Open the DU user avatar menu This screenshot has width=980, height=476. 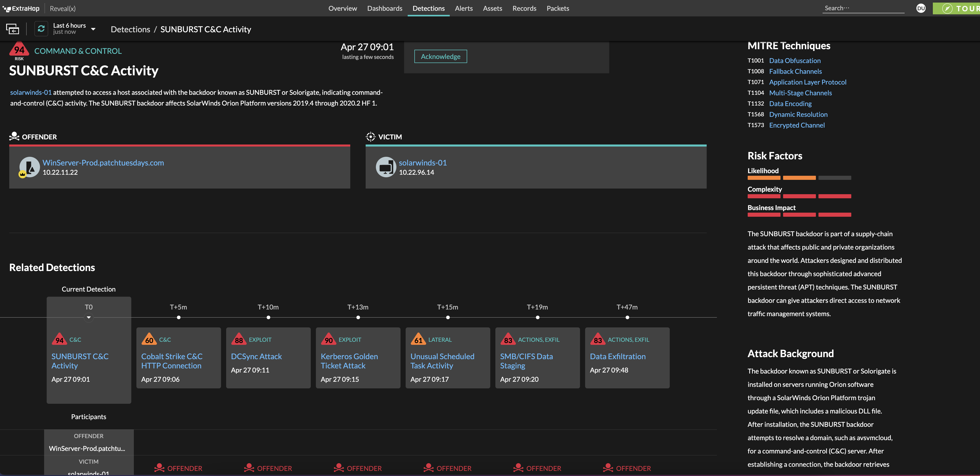[x=921, y=8]
